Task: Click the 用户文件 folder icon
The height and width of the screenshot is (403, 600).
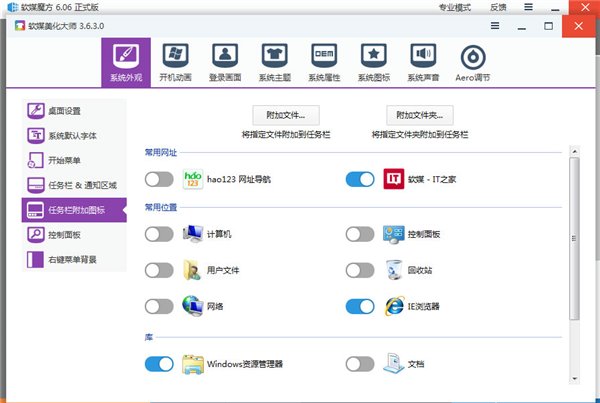Action: click(192, 270)
